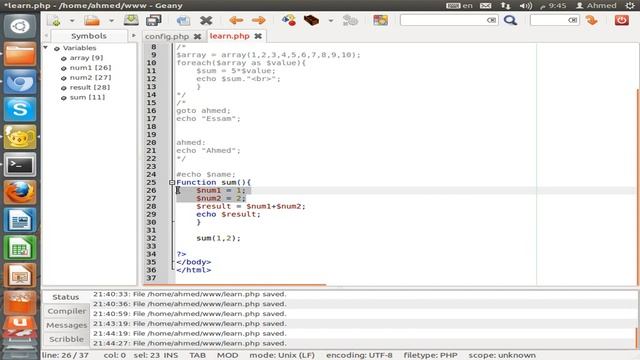Launch Chromium from the dock
Image resolution: width=640 pixels, height=360 pixels.
click(x=20, y=81)
